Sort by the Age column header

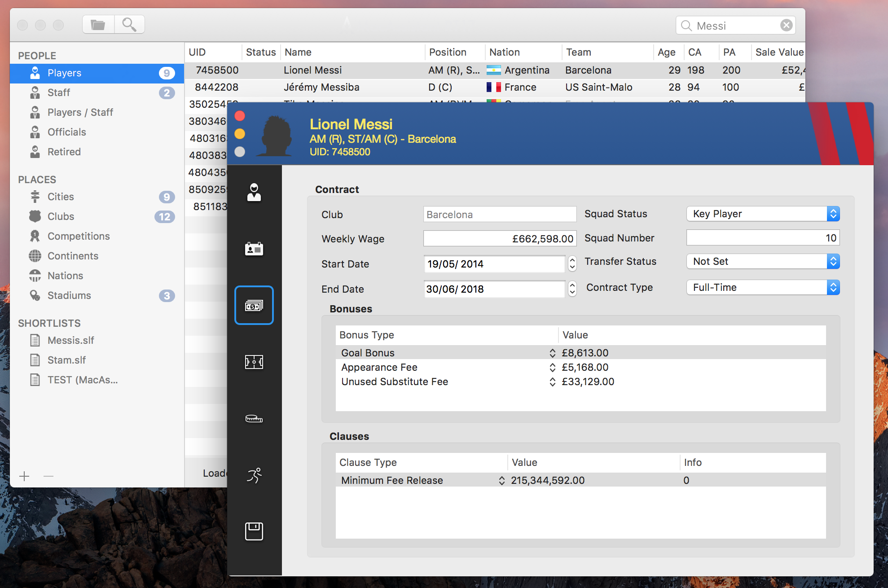click(x=669, y=53)
